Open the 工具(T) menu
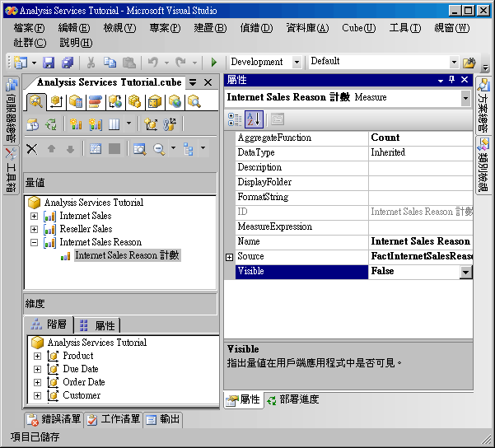 (x=405, y=28)
